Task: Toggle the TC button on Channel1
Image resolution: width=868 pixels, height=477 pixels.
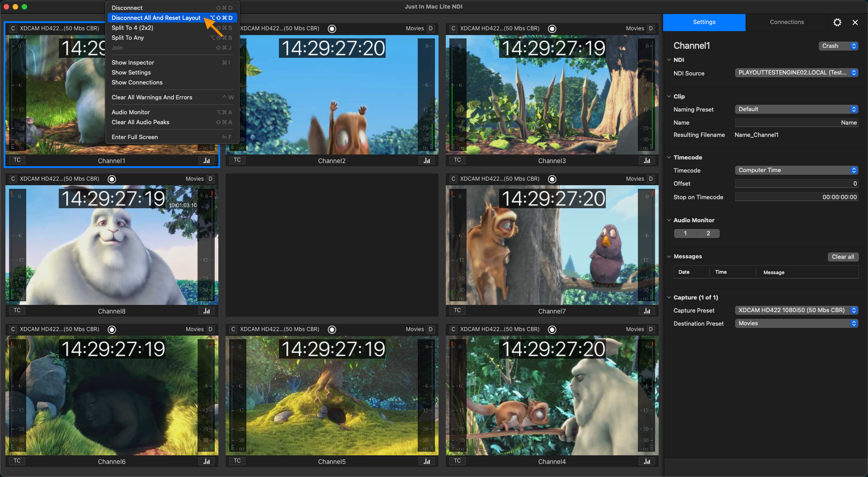Action: click(17, 160)
